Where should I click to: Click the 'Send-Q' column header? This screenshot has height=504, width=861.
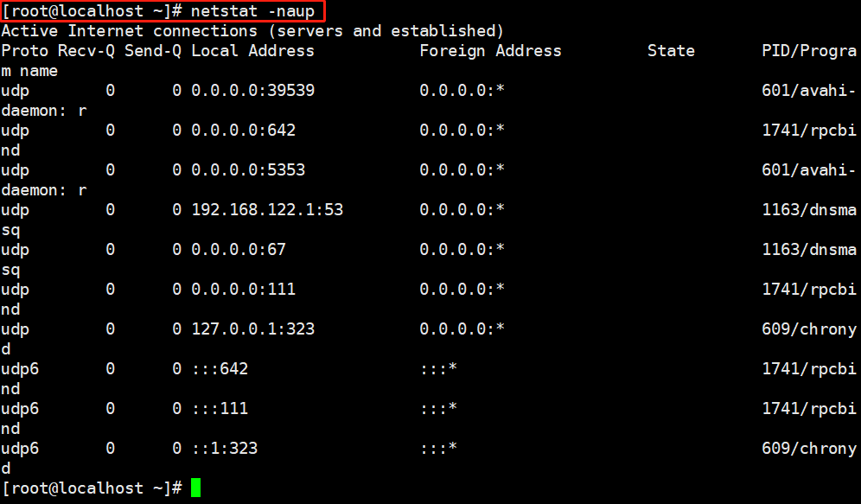pos(153,50)
